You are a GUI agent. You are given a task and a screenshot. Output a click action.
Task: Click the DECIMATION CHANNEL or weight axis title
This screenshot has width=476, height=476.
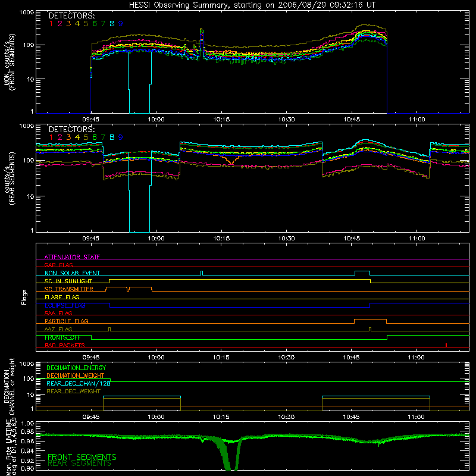coord(10,386)
